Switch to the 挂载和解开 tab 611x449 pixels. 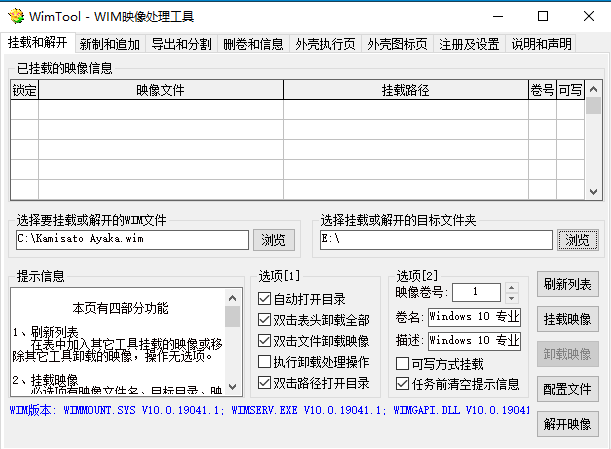[x=37, y=42]
